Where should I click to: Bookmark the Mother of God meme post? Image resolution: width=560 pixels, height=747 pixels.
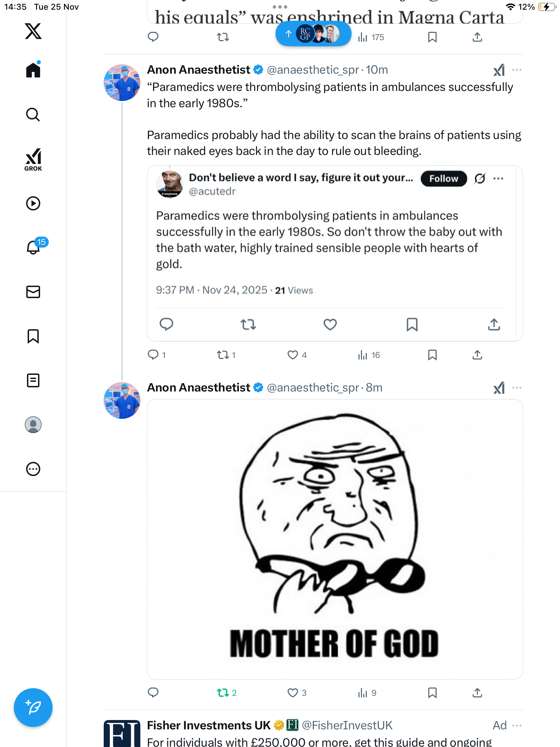coord(432,693)
